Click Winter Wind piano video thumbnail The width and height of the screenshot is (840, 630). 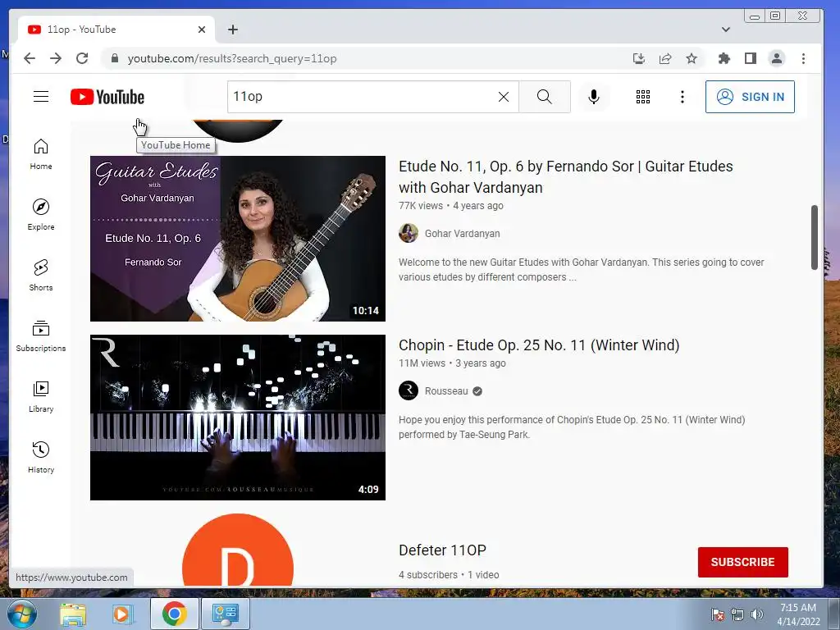point(238,418)
